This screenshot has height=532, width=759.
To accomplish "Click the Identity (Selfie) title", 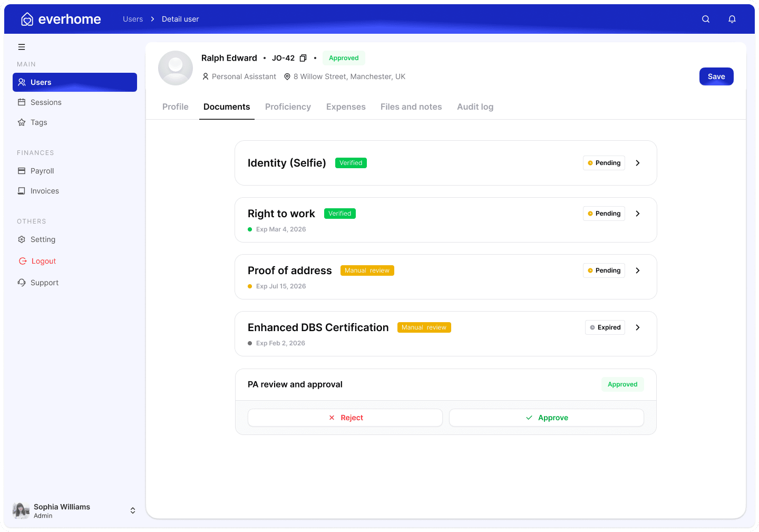I will click(287, 163).
